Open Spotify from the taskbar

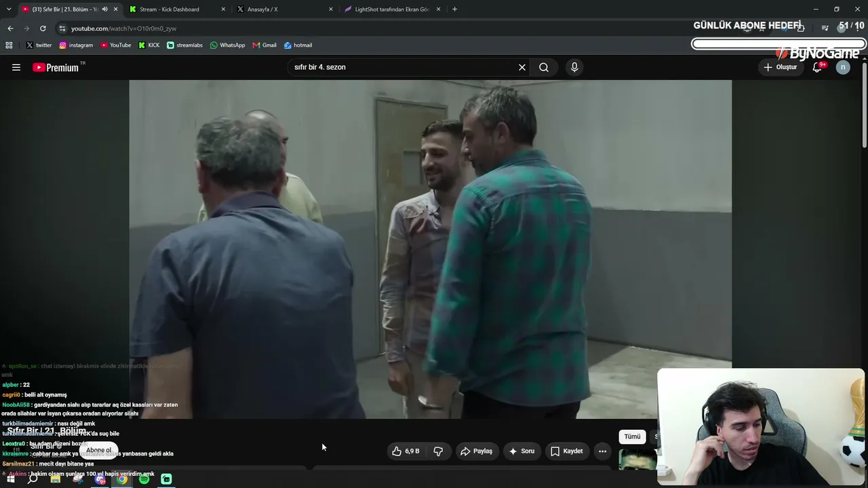(144, 479)
